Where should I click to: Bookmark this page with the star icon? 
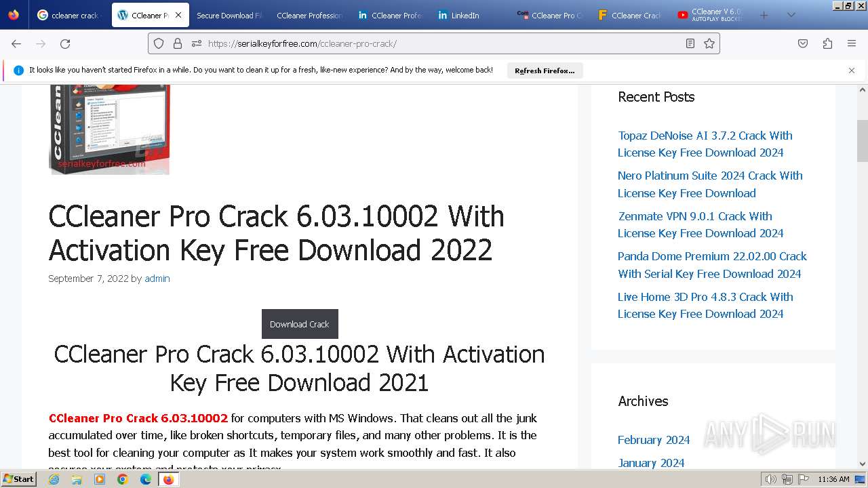click(x=709, y=43)
